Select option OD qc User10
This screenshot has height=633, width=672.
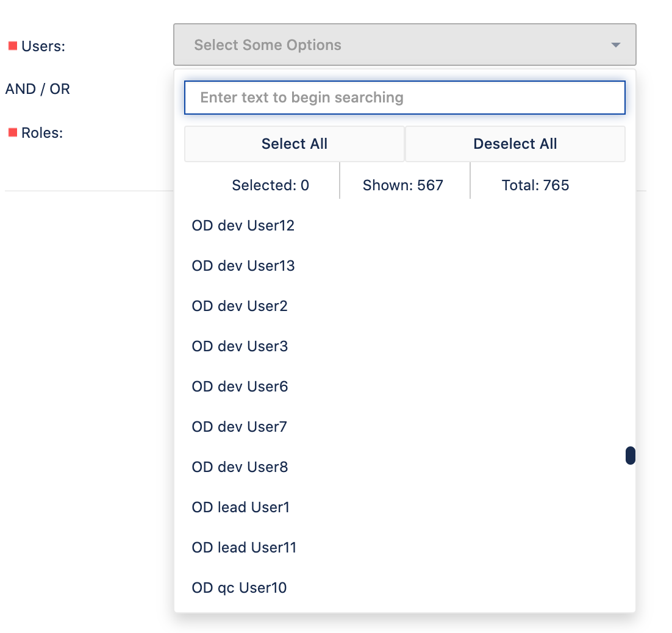pos(404,588)
